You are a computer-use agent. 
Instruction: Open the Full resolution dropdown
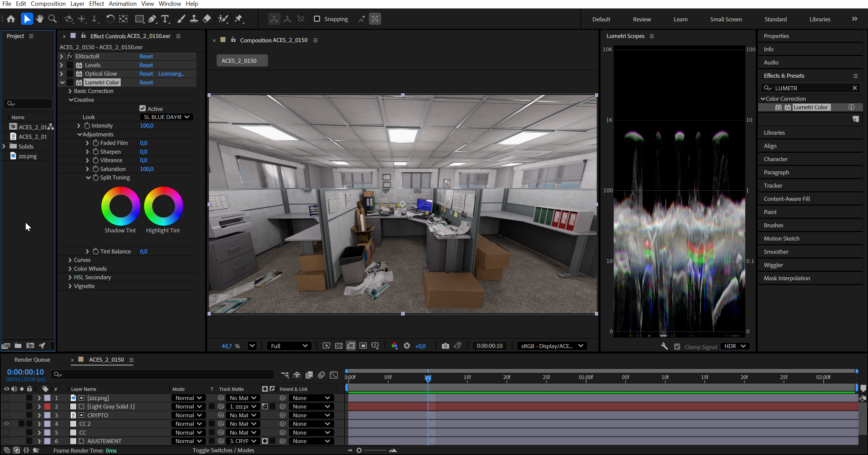tap(289, 346)
